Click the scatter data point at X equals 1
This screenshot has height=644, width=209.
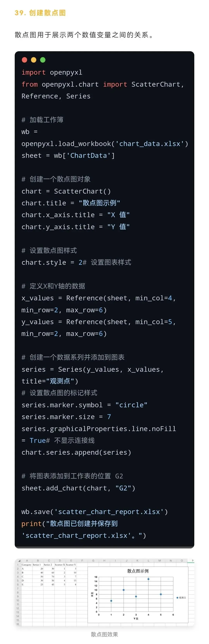tap(111, 601)
